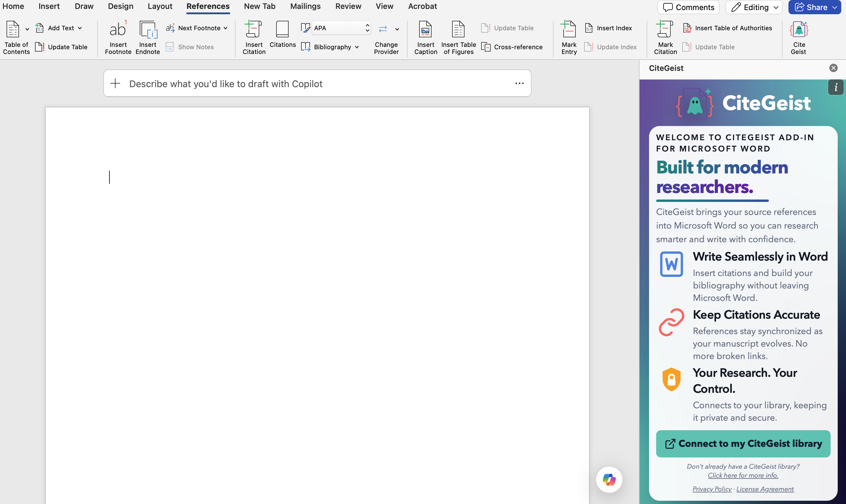Open the Table of Contents gallery icon
846x504 pixels.
pyautogui.click(x=12, y=29)
